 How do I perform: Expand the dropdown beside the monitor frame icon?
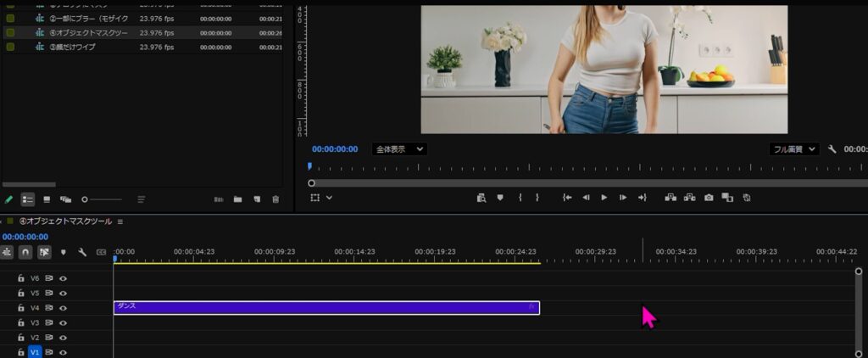[329, 198]
